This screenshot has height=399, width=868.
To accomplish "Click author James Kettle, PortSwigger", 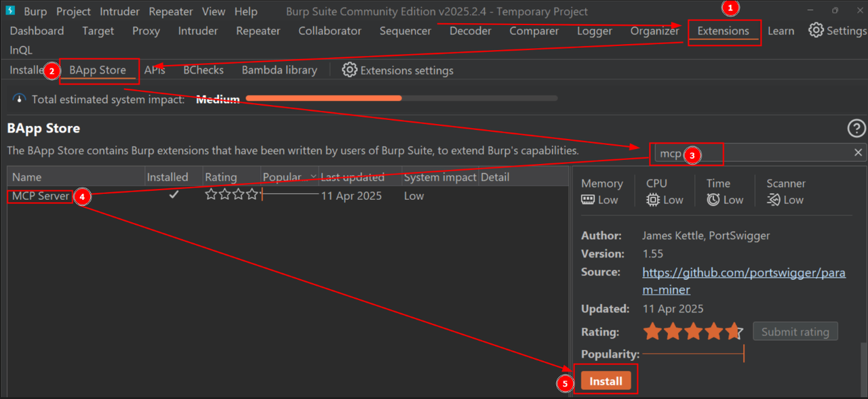I will 706,236.
